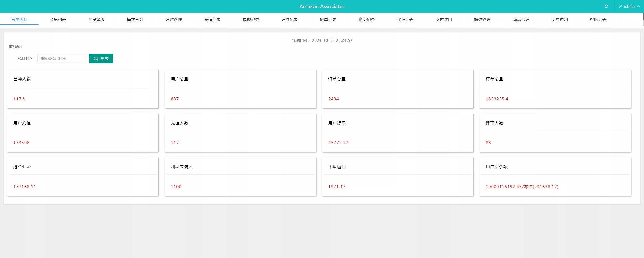View the 提现记录 tab

point(251,20)
